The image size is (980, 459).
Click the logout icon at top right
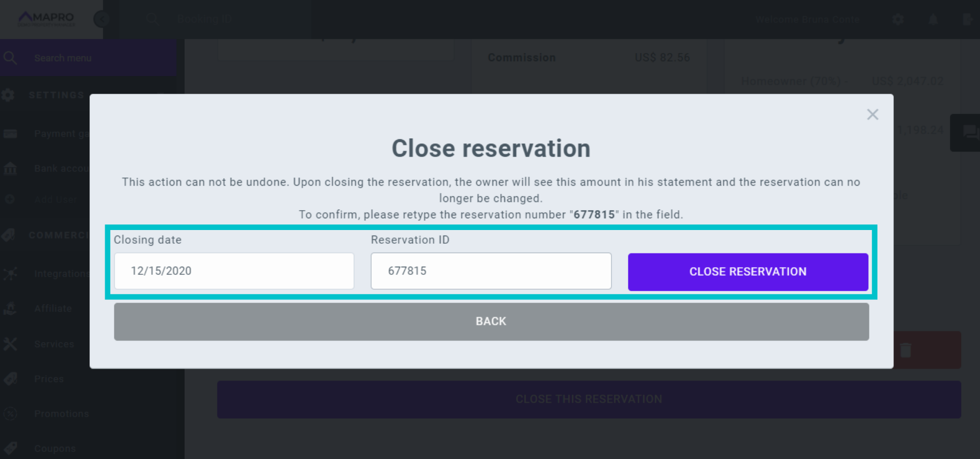click(x=967, y=19)
